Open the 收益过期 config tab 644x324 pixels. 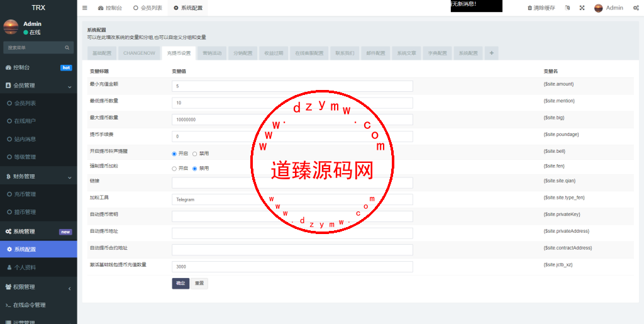click(x=274, y=53)
